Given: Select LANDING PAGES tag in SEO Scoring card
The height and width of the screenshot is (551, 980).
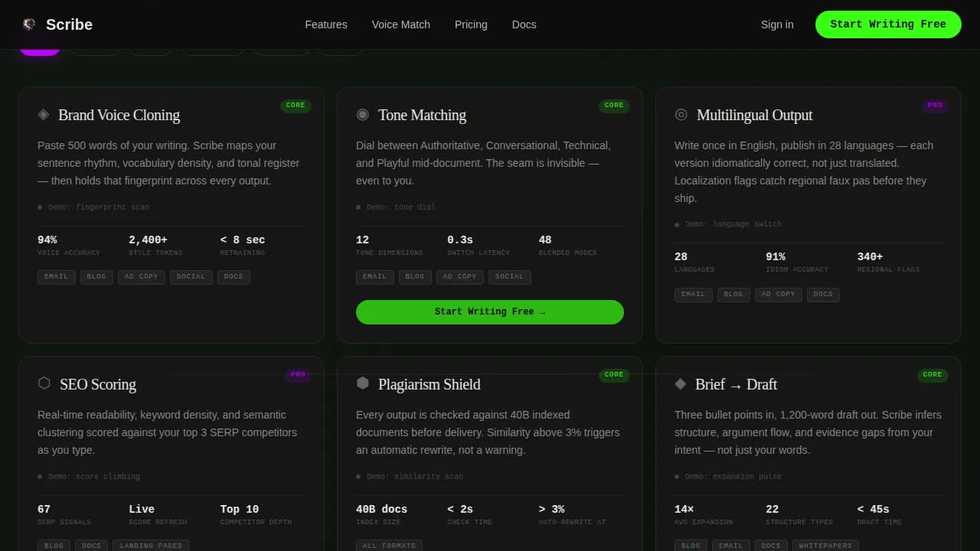Looking at the screenshot, I should pyautogui.click(x=151, y=546).
